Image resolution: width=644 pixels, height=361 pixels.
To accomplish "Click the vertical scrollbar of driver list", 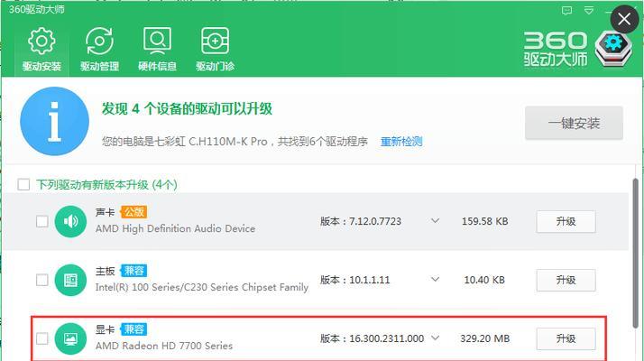I will [x=635, y=254].
